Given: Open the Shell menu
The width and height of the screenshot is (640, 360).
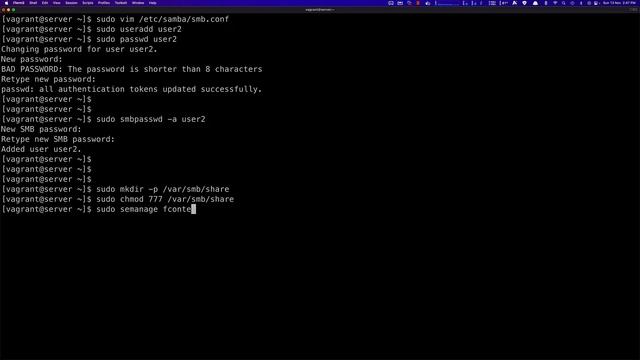Looking at the screenshot, I should point(33,3).
